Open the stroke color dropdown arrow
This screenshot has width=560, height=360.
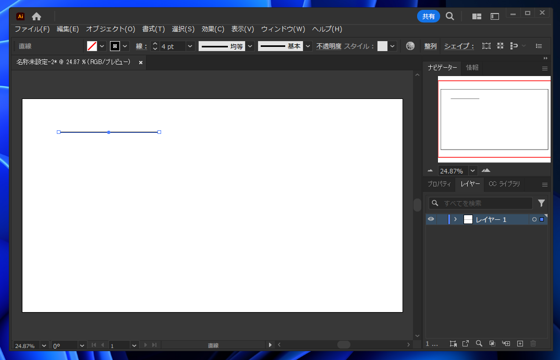(x=125, y=46)
